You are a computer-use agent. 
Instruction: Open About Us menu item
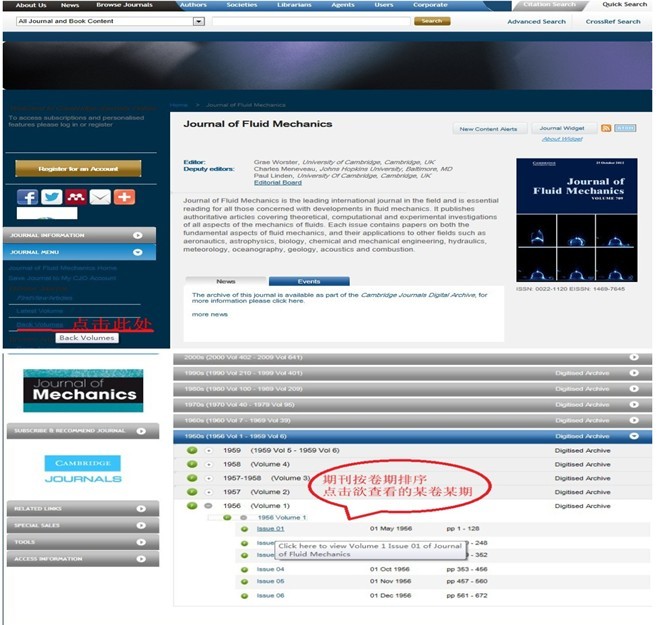coord(31,5)
